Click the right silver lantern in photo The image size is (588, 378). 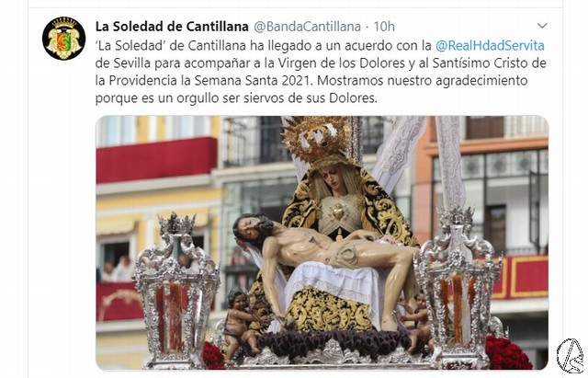tap(458, 287)
